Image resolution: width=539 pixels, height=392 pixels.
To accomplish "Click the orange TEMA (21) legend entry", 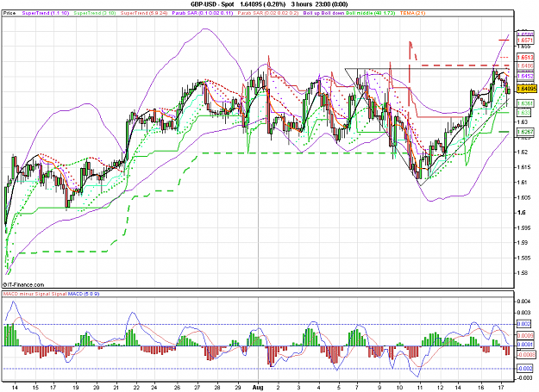I will 412,13.
